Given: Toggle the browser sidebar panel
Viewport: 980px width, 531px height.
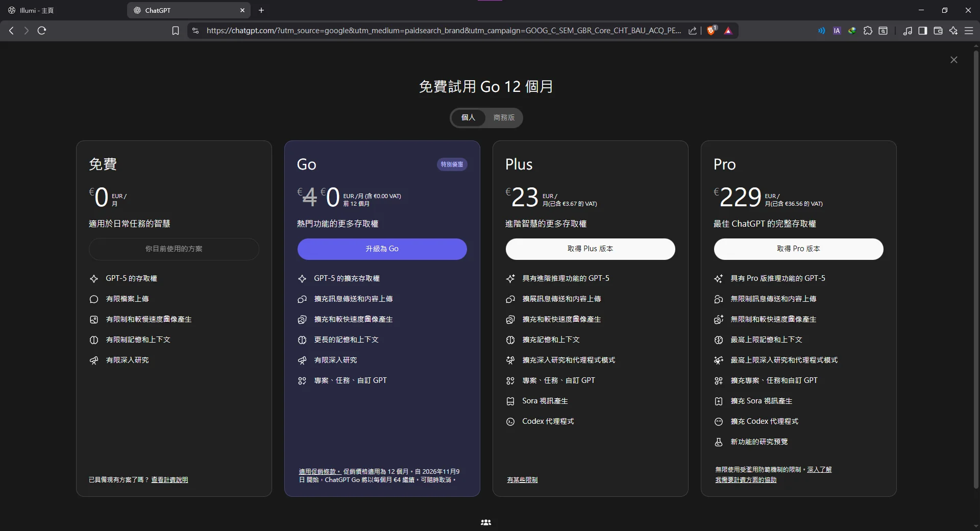Looking at the screenshot, I should point(923,31).
